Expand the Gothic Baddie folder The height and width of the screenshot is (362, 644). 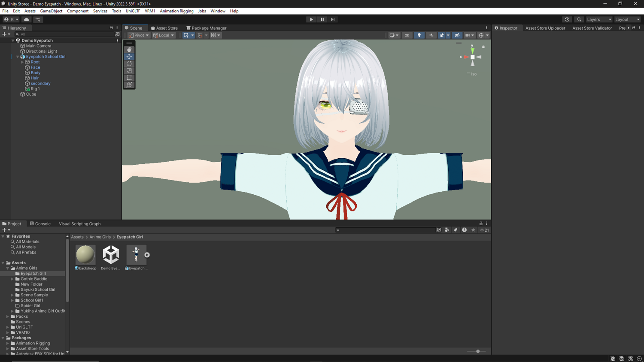[x=12, y=279]
